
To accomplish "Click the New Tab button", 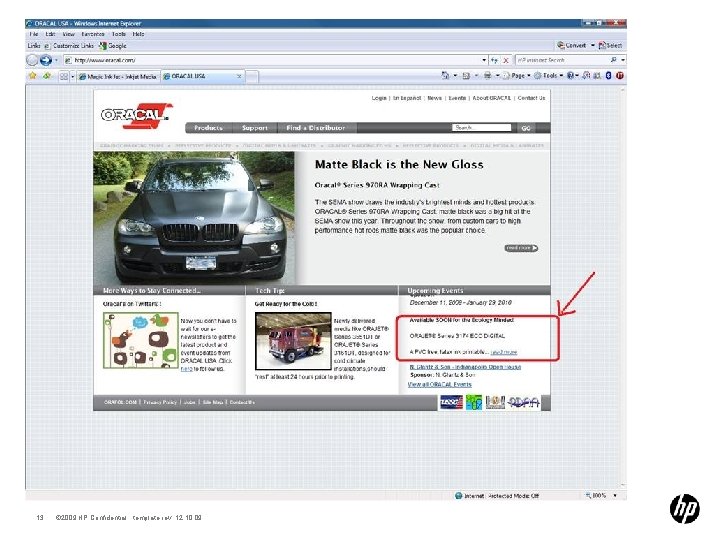I will click(x=252, y=76).
